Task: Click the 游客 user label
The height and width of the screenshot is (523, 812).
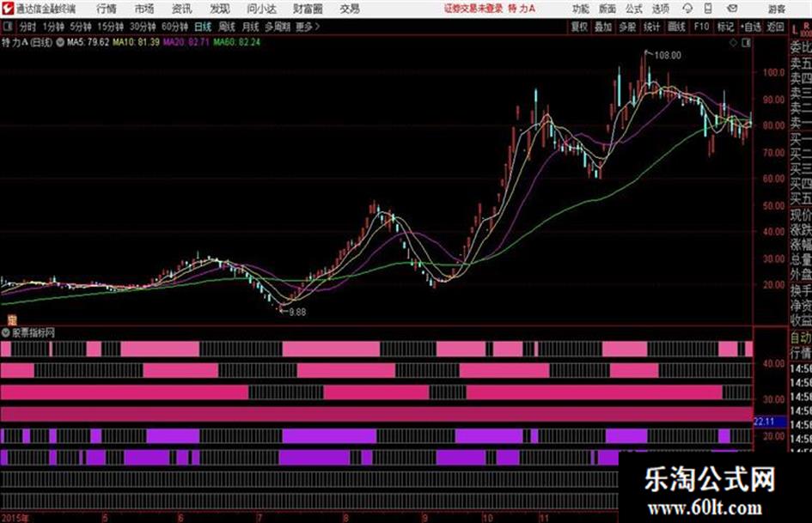Action: click(x=777, y=9)
